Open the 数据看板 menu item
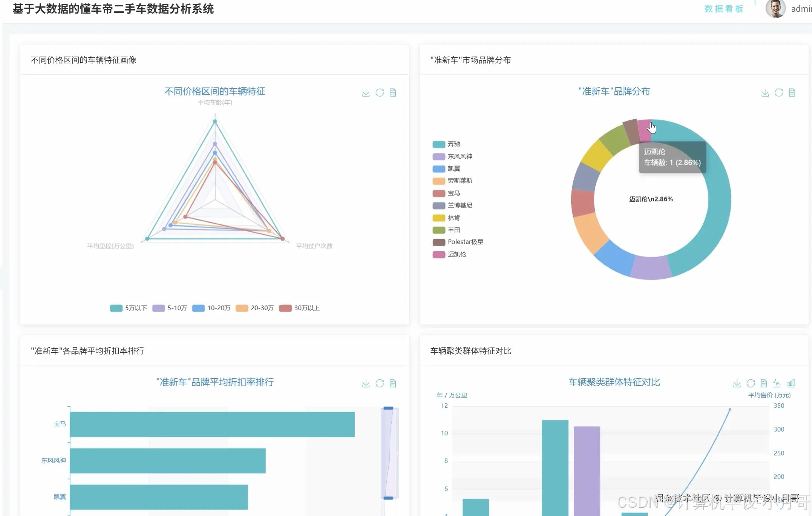The image size is (812, 516). click(x=724, y=9)
